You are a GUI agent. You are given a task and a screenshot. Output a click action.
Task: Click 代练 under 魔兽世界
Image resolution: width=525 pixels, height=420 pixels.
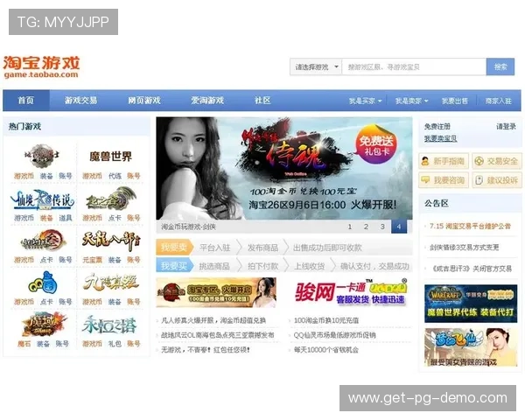(115, 176)
